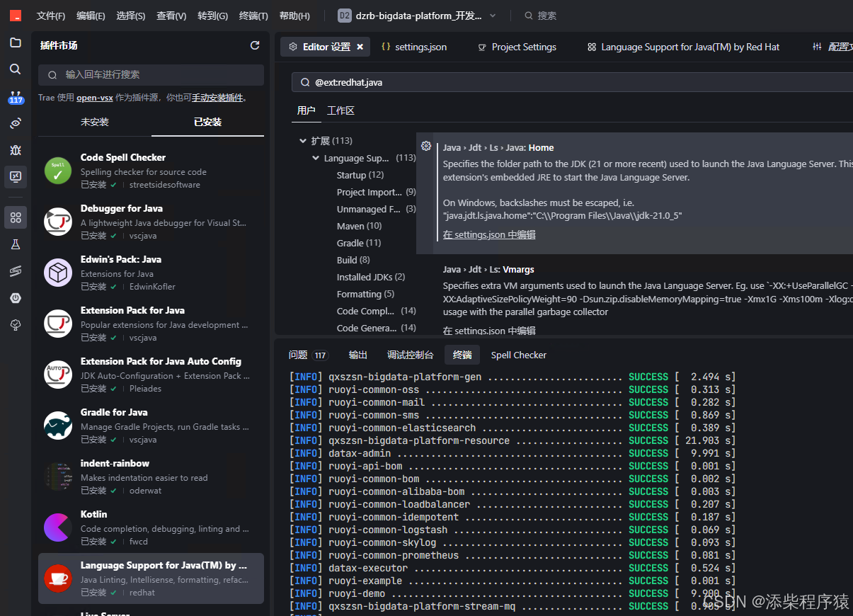Click the Extension Pack for Java Auto Config icon
This screenshot has height=616, width=853.
[x=58, y=375]
